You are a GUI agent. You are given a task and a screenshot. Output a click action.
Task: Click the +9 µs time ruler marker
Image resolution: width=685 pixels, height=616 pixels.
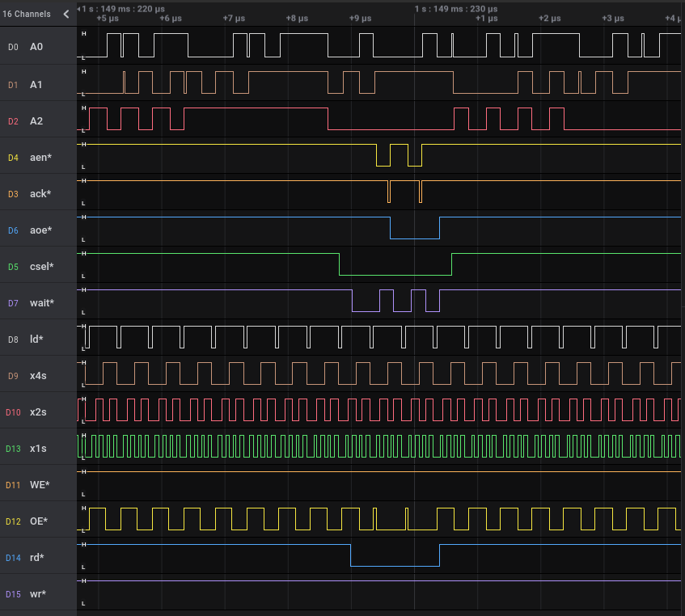360,19
